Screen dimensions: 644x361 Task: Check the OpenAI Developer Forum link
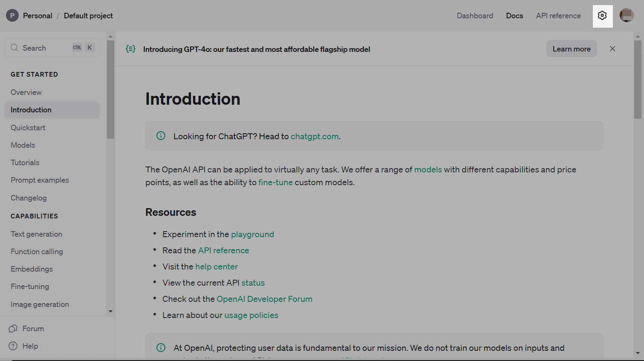pos(264,299)
